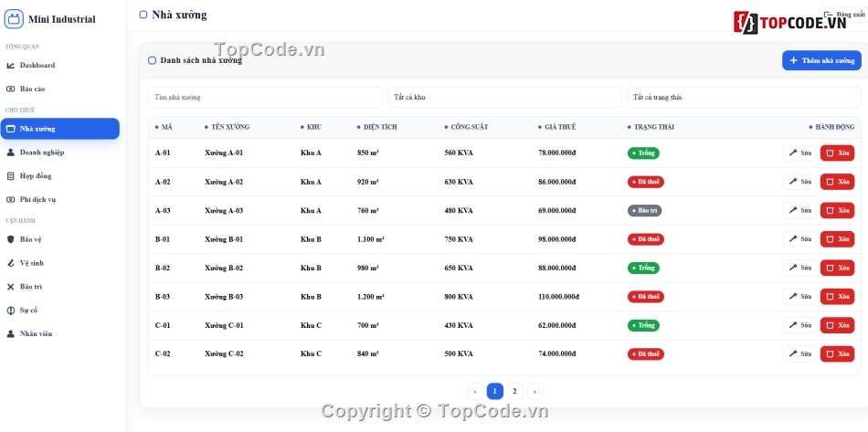Click the Sự cố warning icon
868x432 pixels.
click(x=11, y=311)
